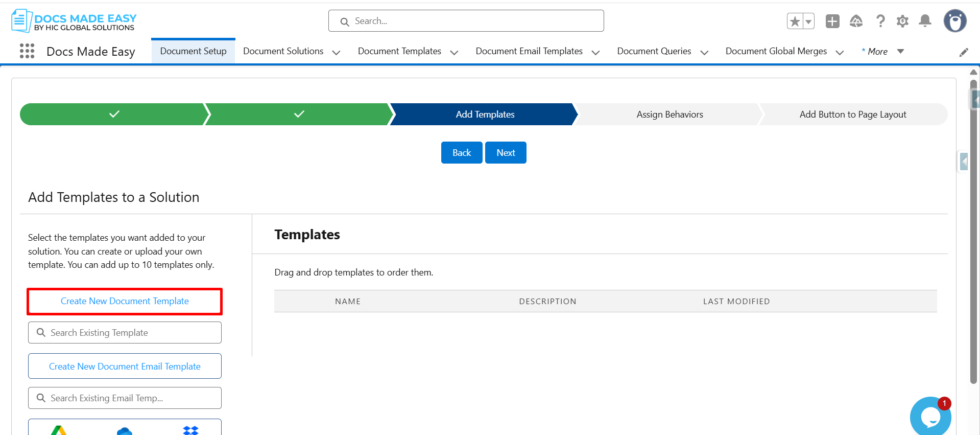Click the Next button
The width and height of the screenshot is (980, 435).
tap(506, 152)
